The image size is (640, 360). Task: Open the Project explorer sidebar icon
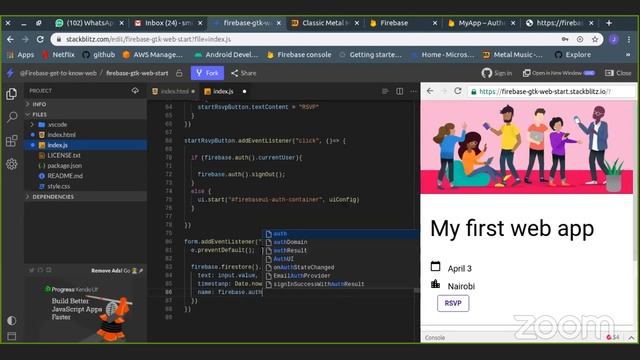tap(11, 94)
